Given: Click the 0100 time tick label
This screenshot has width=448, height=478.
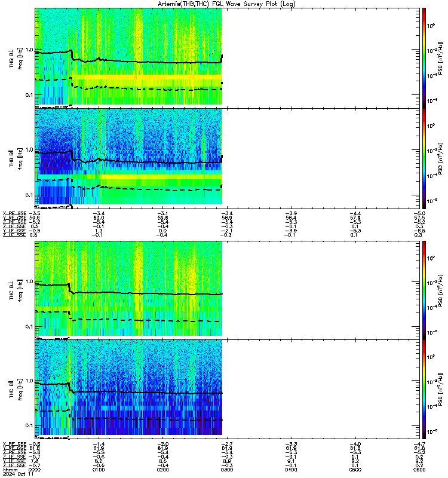Looking at the screenshot, I should (x=99, y=470).
